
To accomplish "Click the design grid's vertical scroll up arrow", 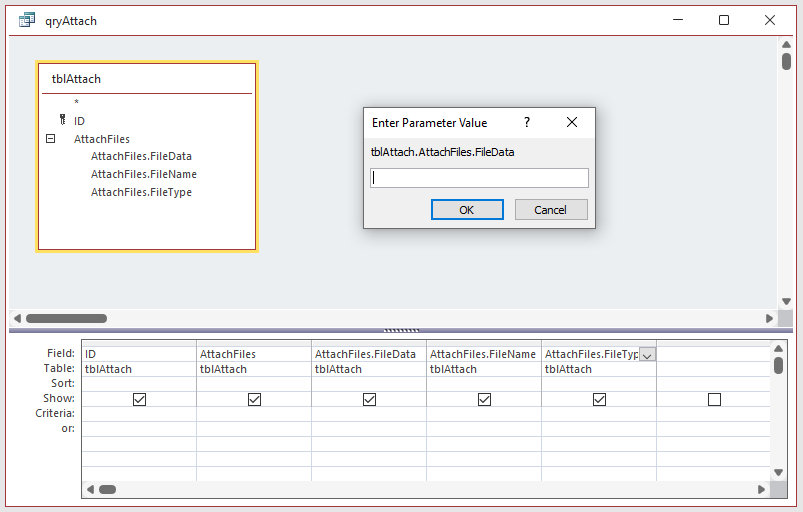I will point(778,349).
